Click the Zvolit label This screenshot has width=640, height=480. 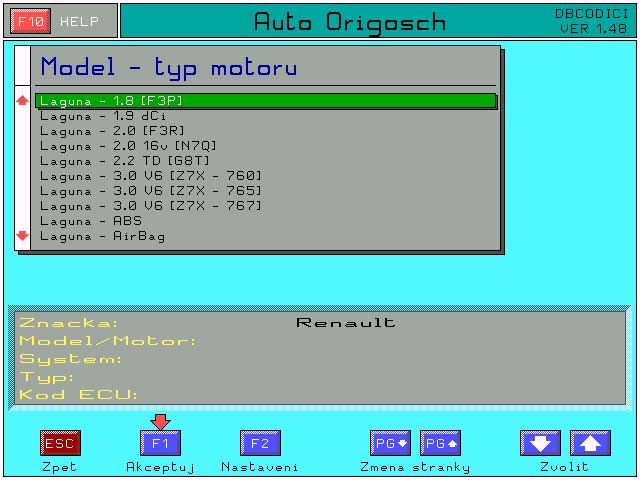(564, 467)
